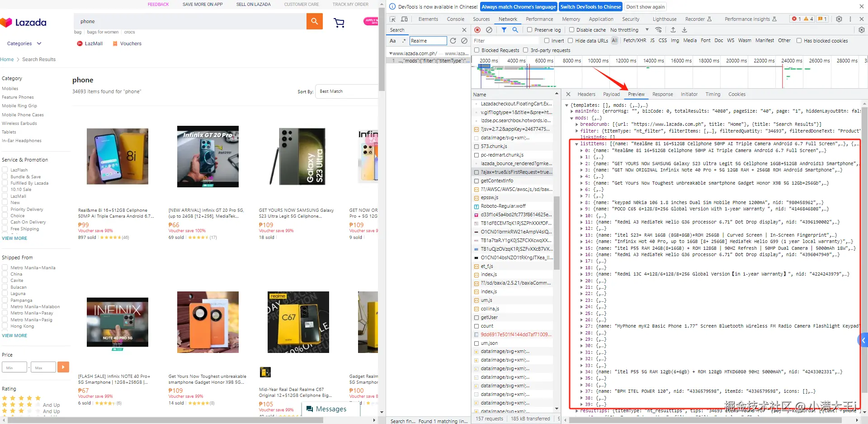The image size is (868, 424).
Task: Toggle regular expression search option
Action: tap(404, 41)
